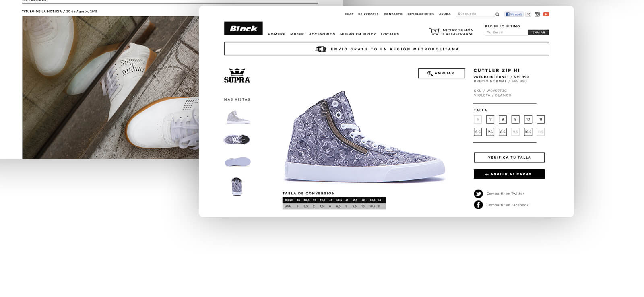
Task: Select shoe size 8.5
Action: coord(503,132)
